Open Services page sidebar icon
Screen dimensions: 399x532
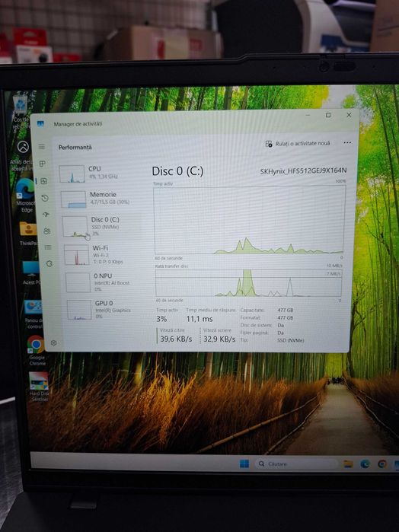click(x=49, y=263)
